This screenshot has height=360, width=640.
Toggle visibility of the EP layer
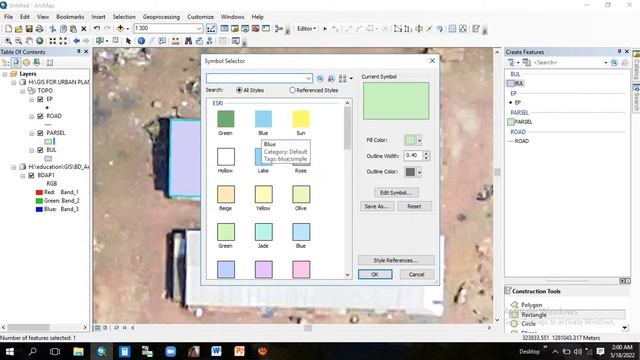point(40,99)
